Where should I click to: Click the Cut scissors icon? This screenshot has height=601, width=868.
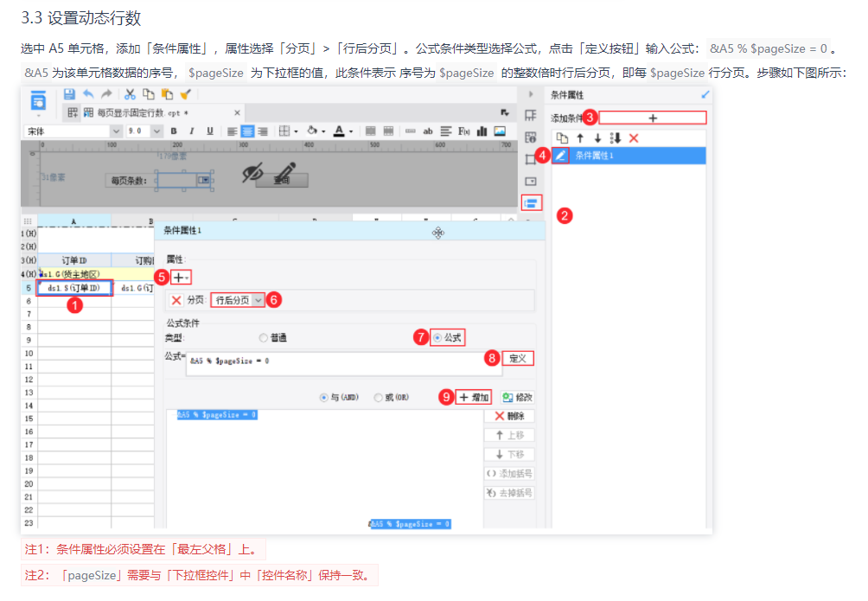click(130, 94)
